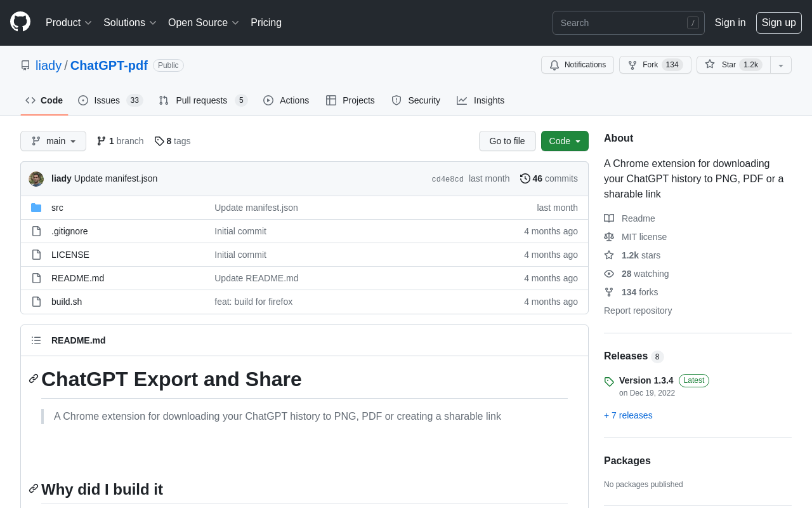This screenshot has height=508, width=812.
Task: Click the slash shortcut icon in search box
Action: (693, 23)
